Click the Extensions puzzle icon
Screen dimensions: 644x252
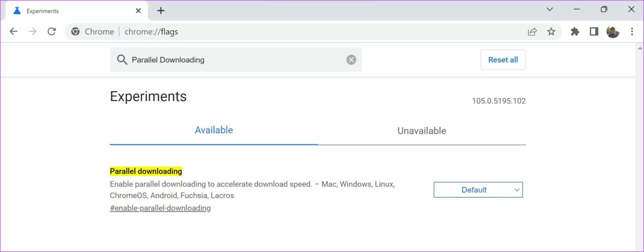pyautogui.click(x=575, y=31)
